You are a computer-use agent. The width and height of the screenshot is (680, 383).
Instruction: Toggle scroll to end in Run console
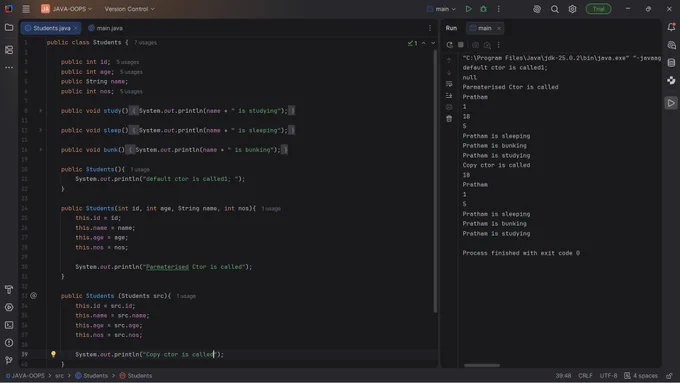[449, 95]
